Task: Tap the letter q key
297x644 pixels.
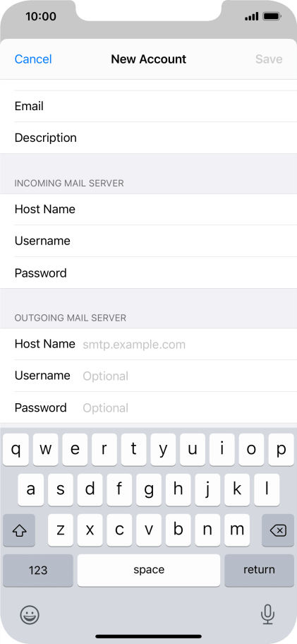Action: point(16,450)
